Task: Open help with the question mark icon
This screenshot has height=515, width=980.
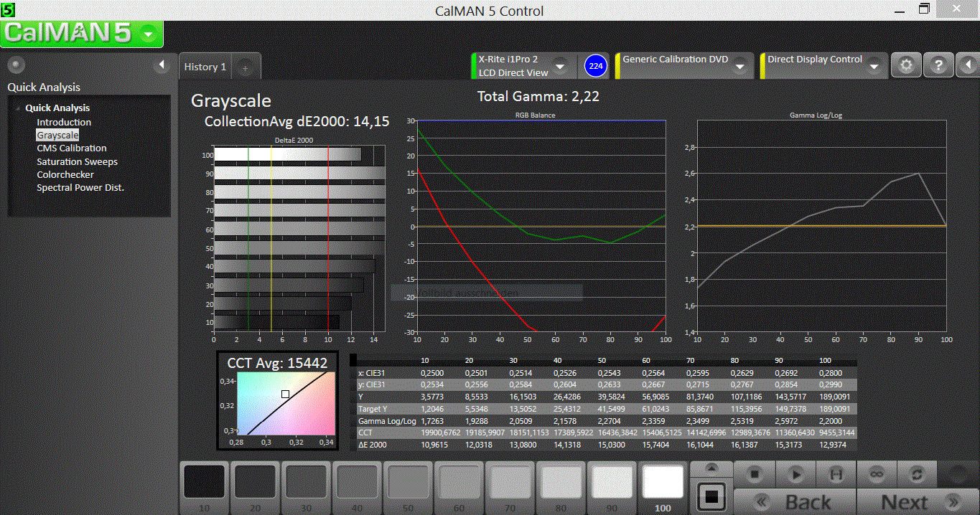Action: (x=938, y=65)
